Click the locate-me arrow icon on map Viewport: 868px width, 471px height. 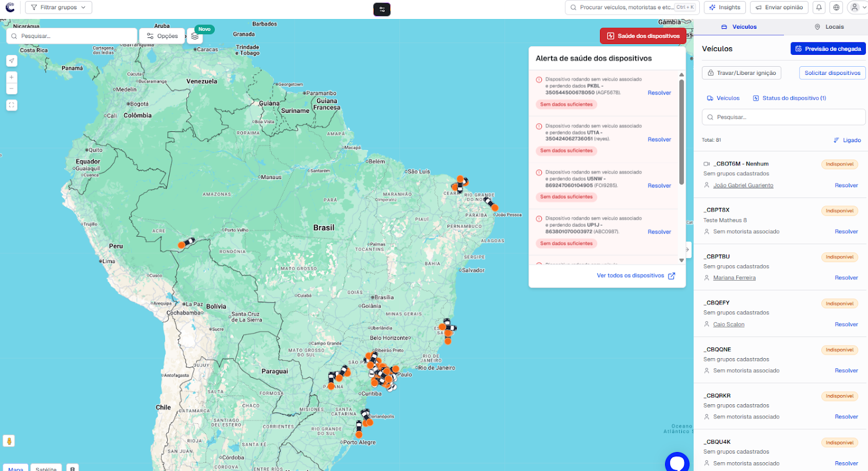click(x=11, y=61)
